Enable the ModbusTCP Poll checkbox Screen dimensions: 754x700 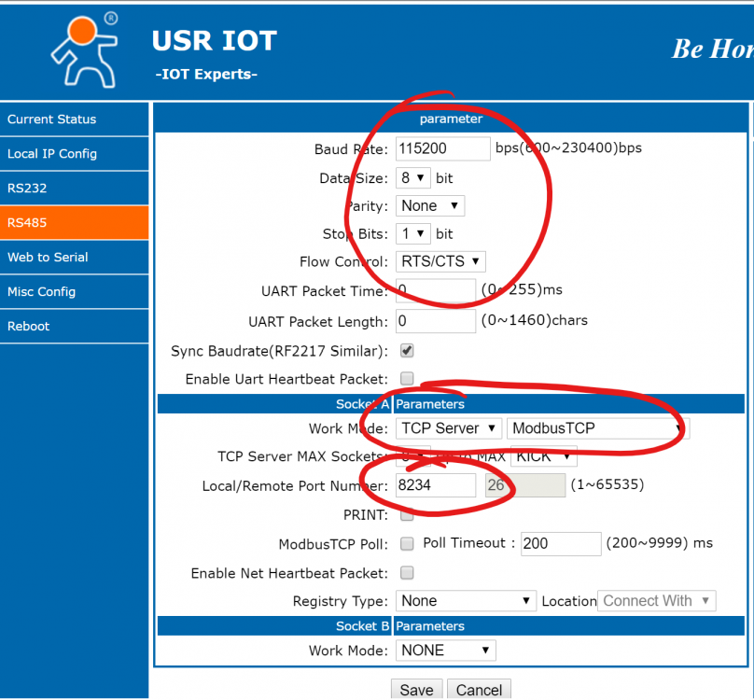click(407, 544)
